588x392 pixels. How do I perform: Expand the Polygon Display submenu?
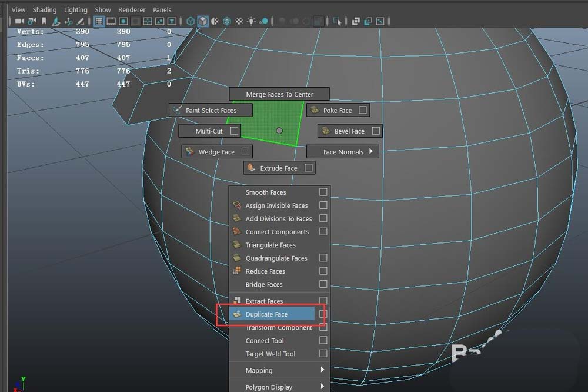[x=322, y=386]
